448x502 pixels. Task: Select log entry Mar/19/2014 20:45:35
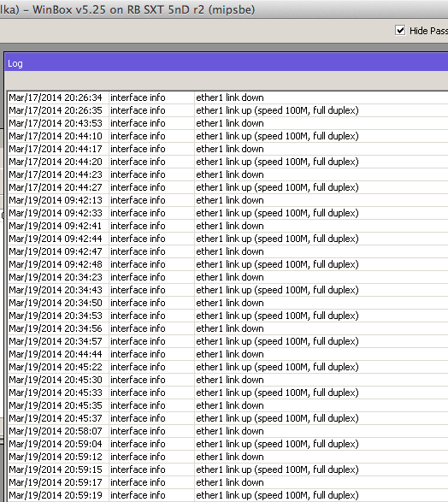pyautogui.click(x=227, y=405)
